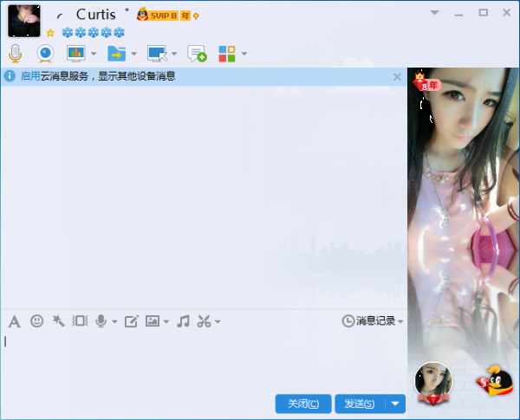The width and height of the screenshot is (520, 420).
Task: Click the screenshot scissors icon
Action: click(x=204, y=321)
